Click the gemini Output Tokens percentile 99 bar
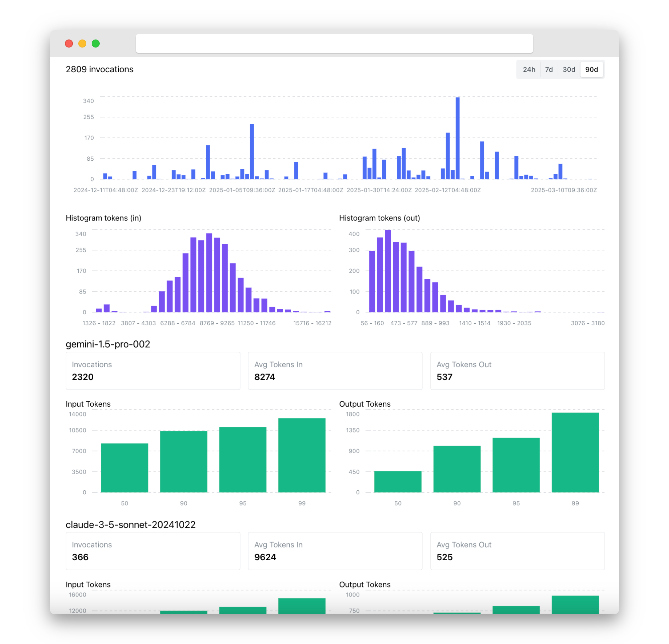The height and width of the screenshot is (644, 669). (x=575, y=453)
